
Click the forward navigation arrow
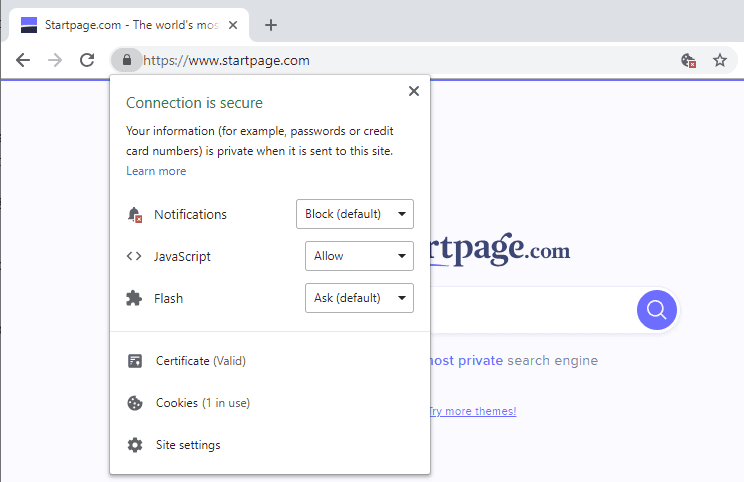[55, 60]
